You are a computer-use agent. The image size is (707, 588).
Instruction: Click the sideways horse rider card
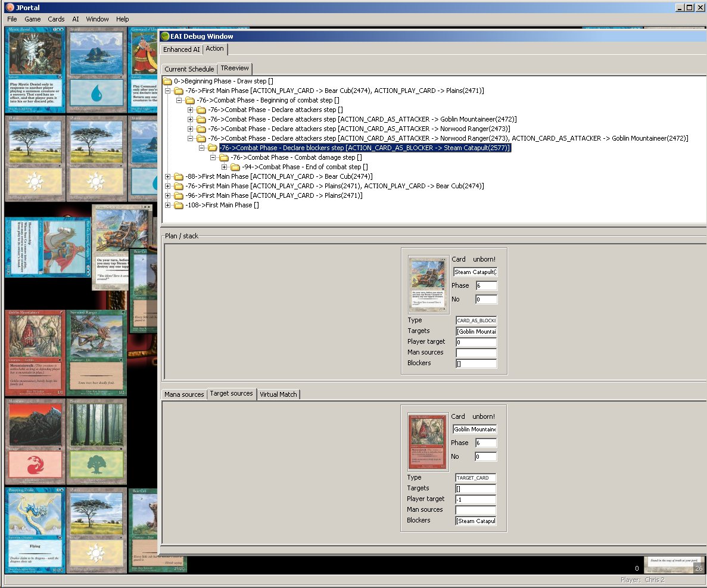48,247
